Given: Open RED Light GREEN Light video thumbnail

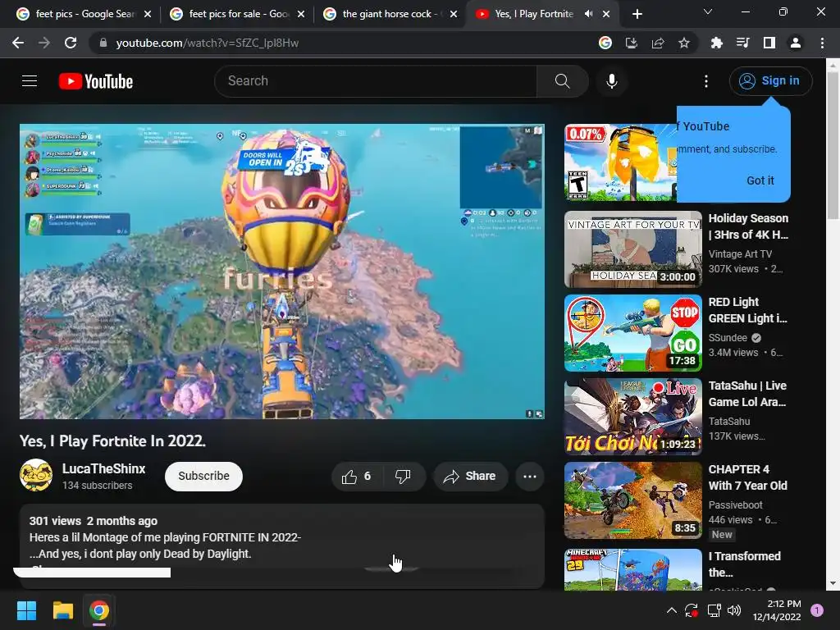Looking at the screenshot, I should tap(632, 333).
